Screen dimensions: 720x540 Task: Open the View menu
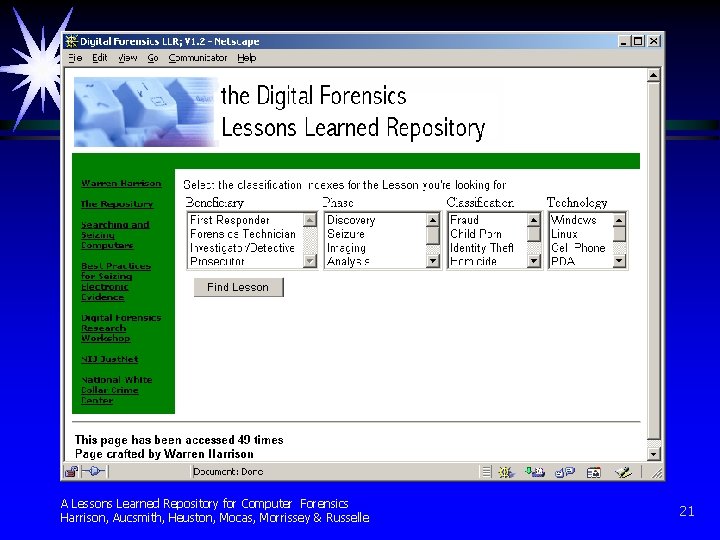(128, 58)
